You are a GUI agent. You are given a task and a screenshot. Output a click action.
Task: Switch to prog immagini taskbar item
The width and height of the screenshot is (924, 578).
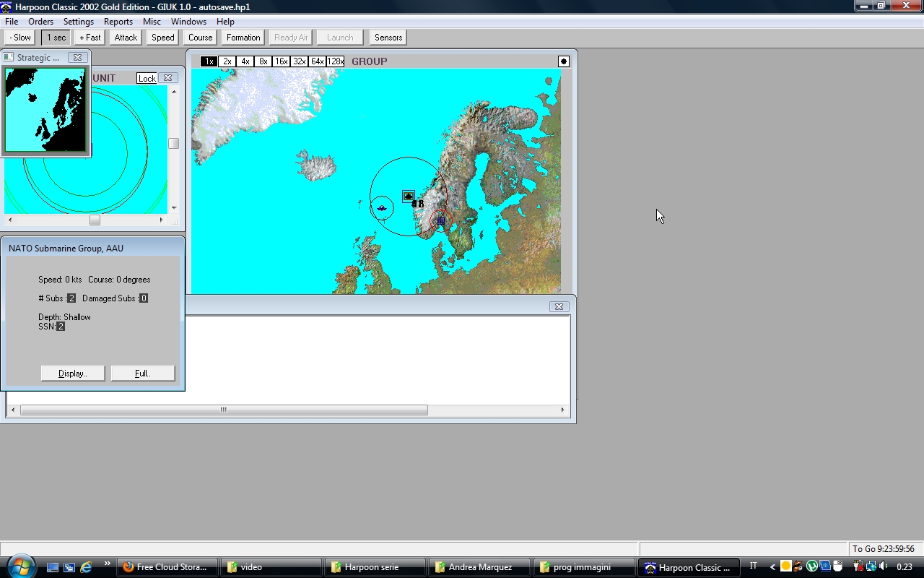pos(583,567)
